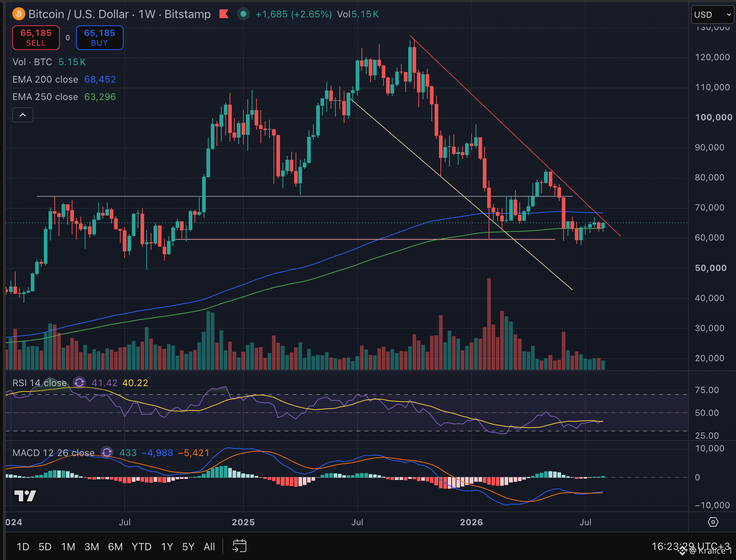Open the go-to-date calendar icon

pos(239,546)
